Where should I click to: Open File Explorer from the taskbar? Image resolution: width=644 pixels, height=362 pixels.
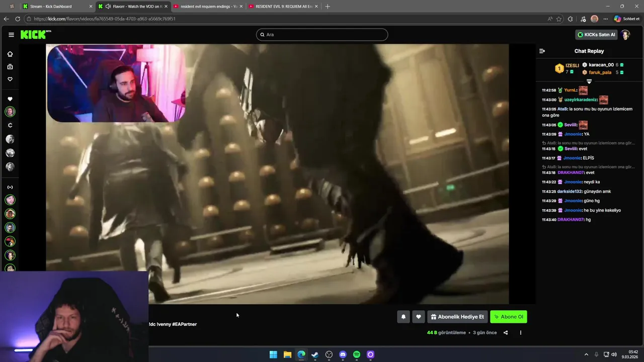pos(287,354)
